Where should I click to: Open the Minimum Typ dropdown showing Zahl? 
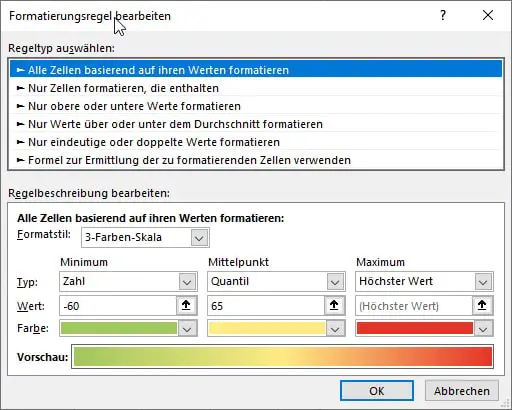[x=128, y=281]
